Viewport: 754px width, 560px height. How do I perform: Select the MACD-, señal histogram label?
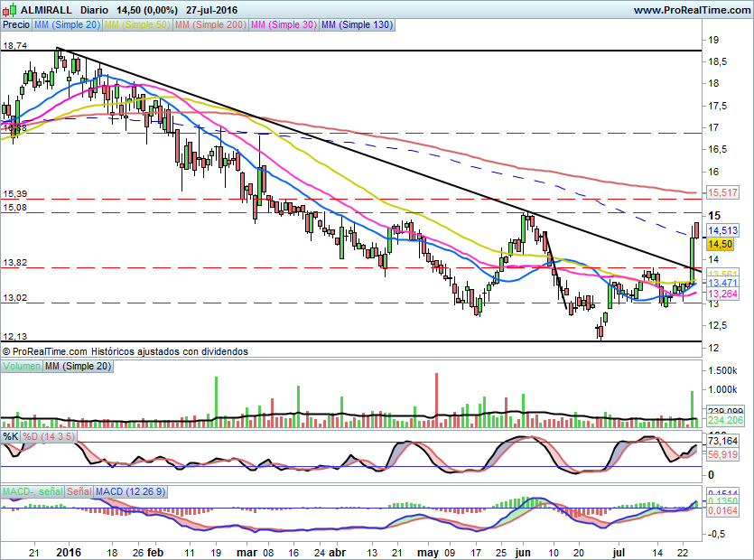[33, 491]
